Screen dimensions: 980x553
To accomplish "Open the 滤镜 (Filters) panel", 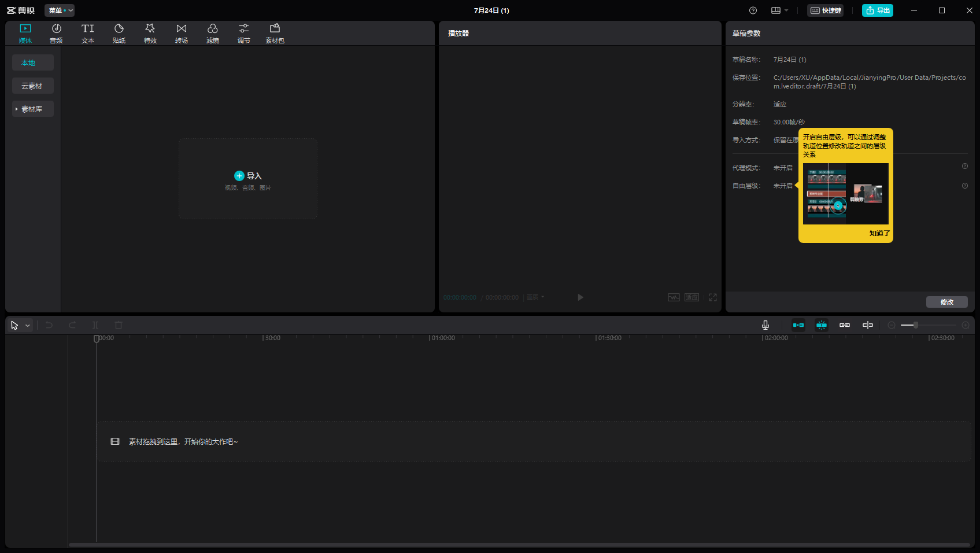I will [x=213, y=33].
